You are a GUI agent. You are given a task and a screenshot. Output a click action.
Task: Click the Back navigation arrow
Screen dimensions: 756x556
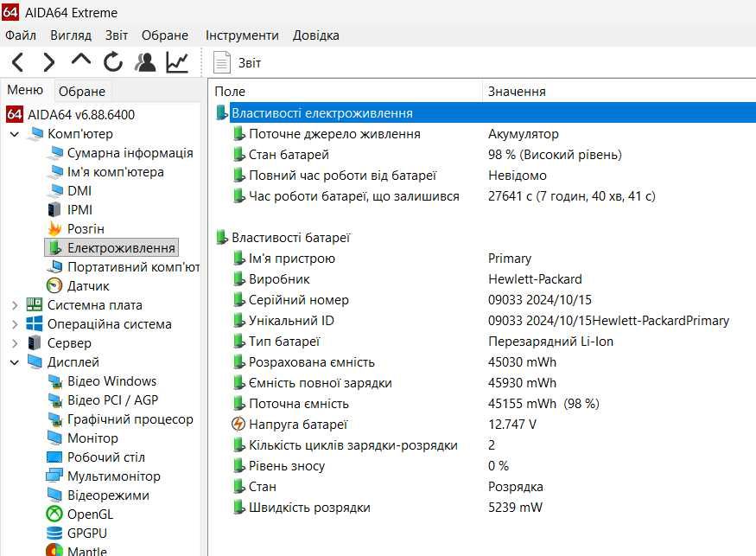point(17,62)
